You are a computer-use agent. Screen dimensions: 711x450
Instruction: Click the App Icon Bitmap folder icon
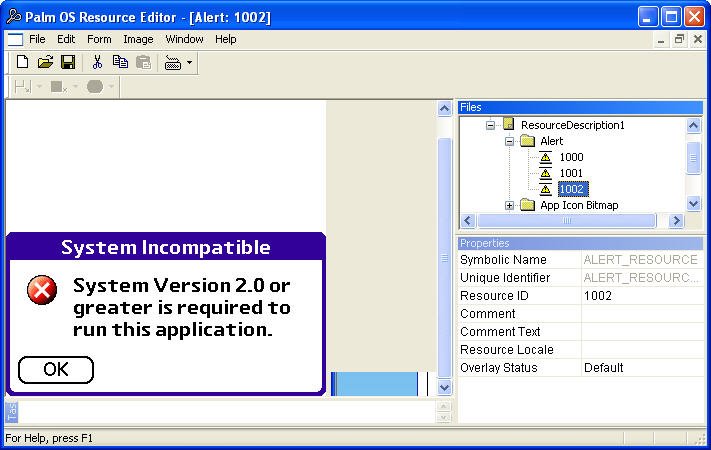(527, 205)
